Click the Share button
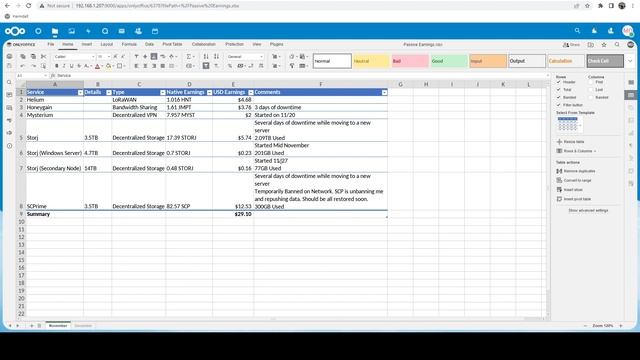Image resolution: width=640 pixels, height=360 pixels. [571, 44]
